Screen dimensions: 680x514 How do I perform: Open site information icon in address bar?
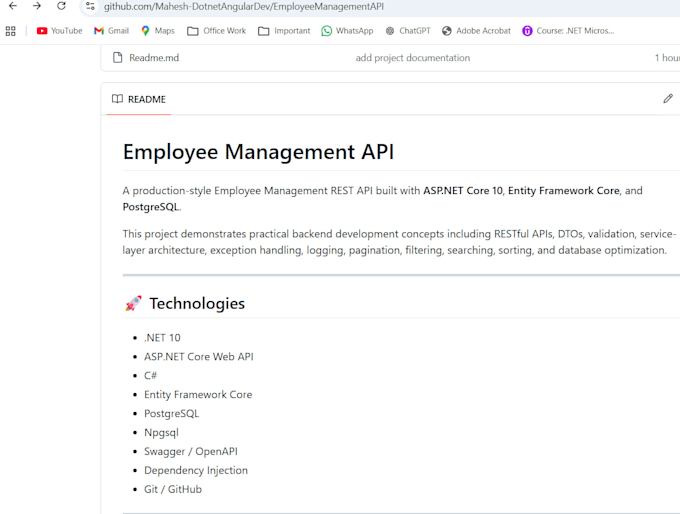pyautogui.click(x=90, y=7)
